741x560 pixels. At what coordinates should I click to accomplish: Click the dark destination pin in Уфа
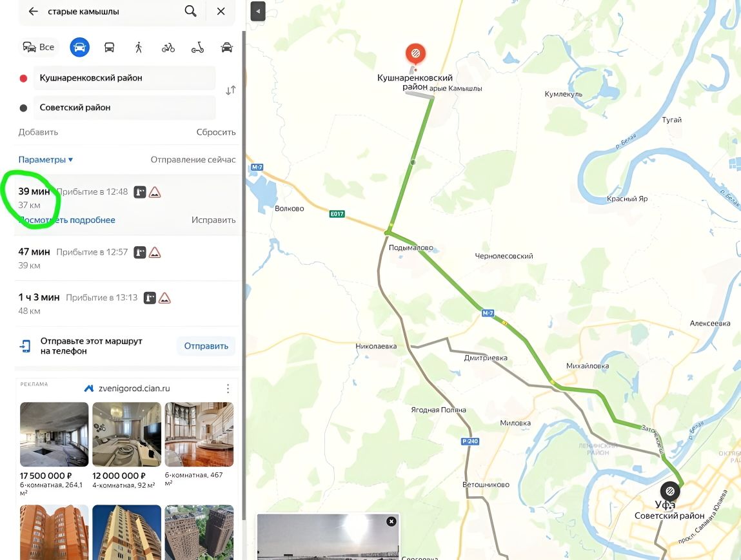[669, 492]
